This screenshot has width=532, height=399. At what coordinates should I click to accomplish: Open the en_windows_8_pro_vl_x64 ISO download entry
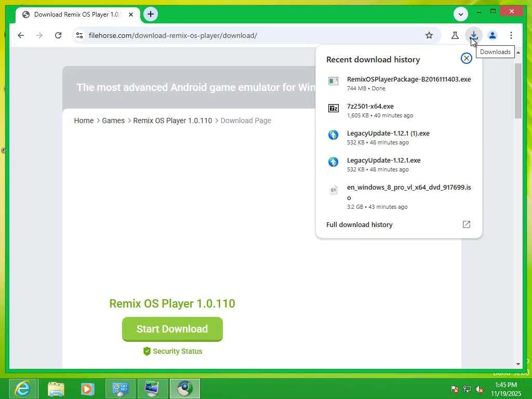click(x=398, y=197)
